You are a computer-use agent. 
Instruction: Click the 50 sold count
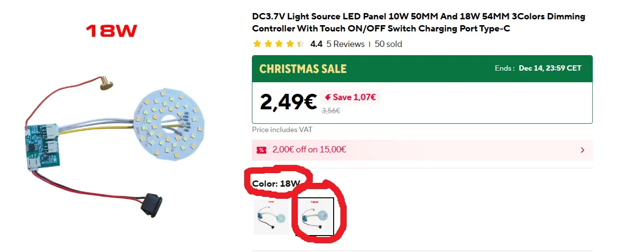point(388,44)
